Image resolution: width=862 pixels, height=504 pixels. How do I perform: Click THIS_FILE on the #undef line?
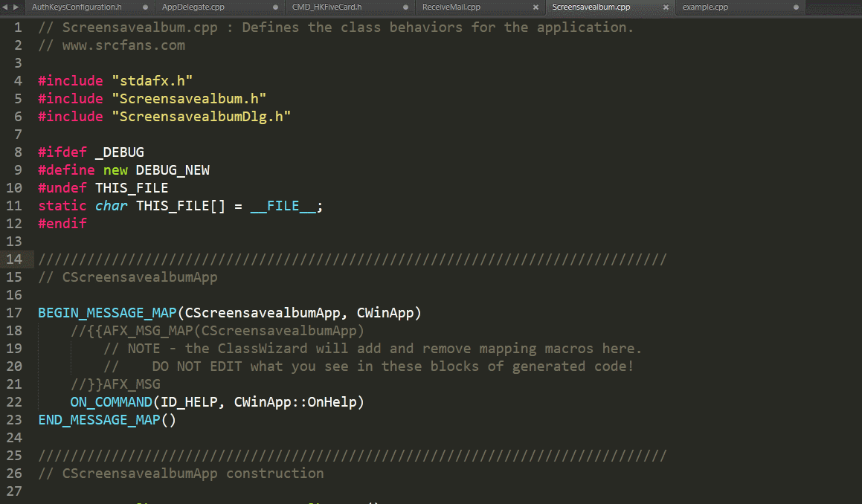point(132,188)
